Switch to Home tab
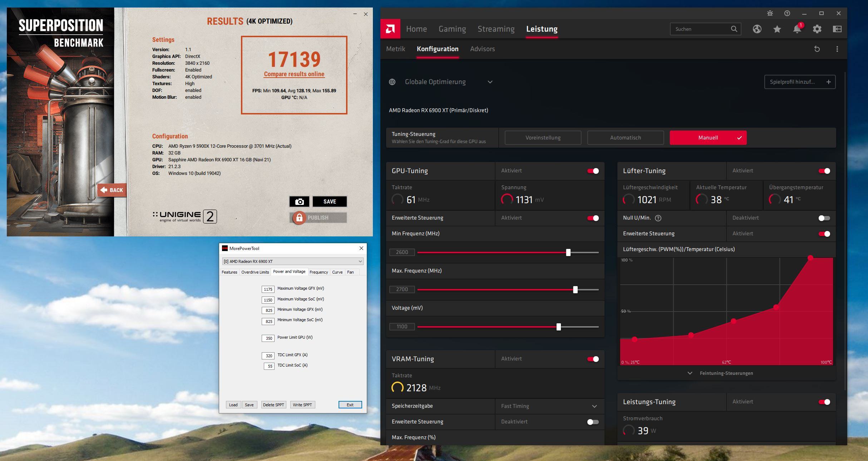 click(416, 29)
